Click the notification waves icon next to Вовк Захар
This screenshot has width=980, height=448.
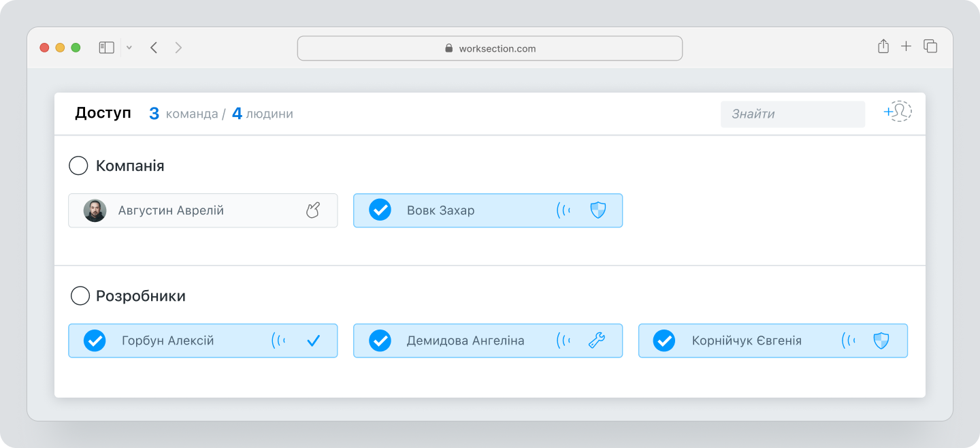(x=563, y=210)
